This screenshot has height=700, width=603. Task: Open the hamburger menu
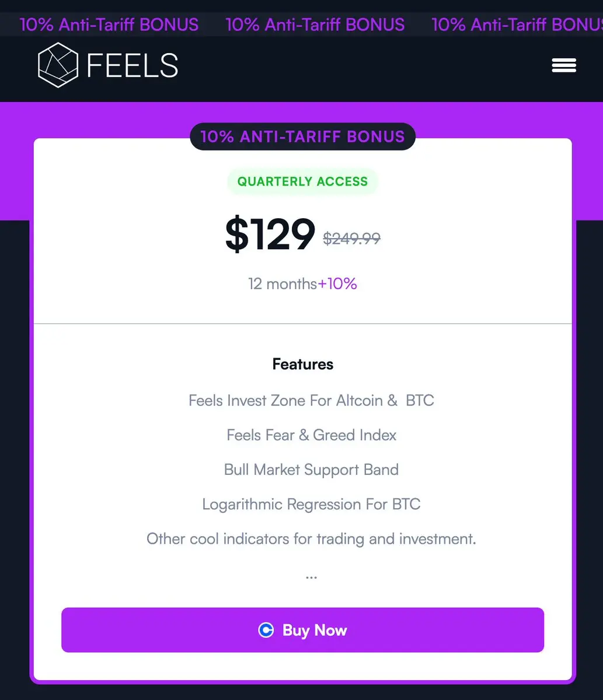[564, 65]
